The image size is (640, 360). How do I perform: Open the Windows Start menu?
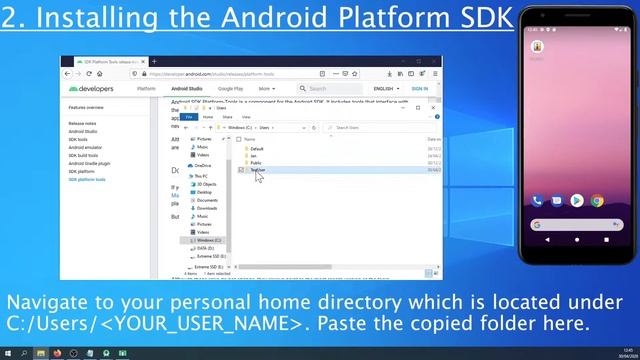[8, 353]
